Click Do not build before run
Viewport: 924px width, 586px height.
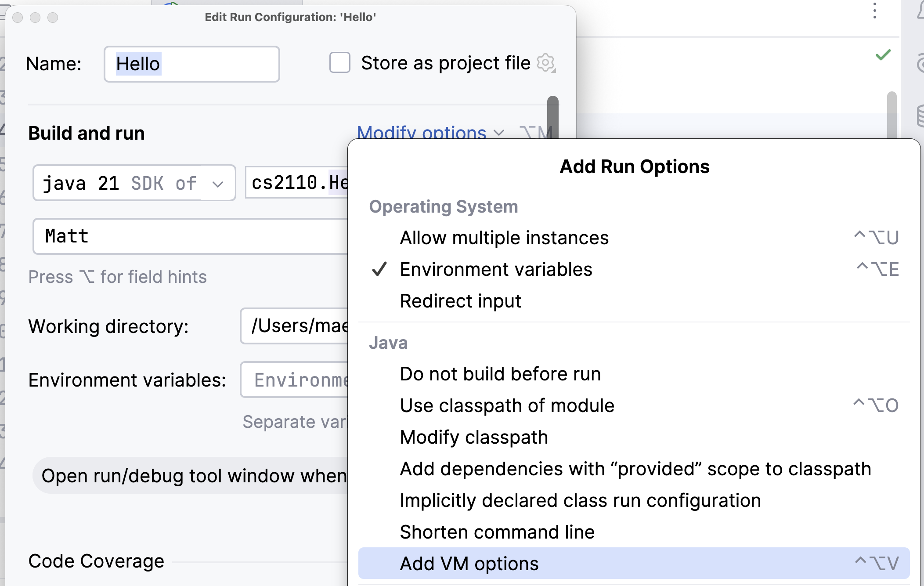click(500, 374)
